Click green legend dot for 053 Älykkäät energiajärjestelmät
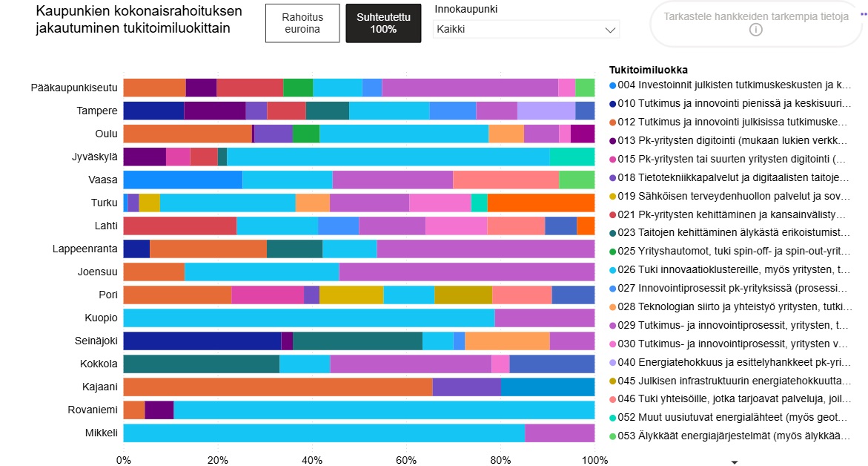The image size is (868, 466). (612, 436)
